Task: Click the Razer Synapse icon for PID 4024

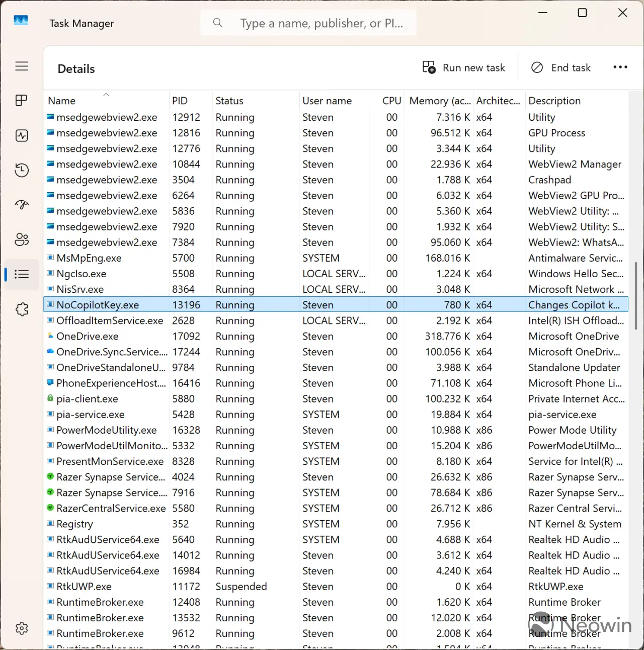Action: [x=50, y=476]
